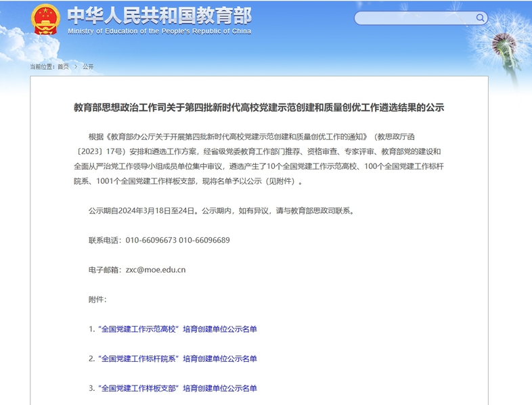Click the Ministry of Education English subtitle

(159, 31)
